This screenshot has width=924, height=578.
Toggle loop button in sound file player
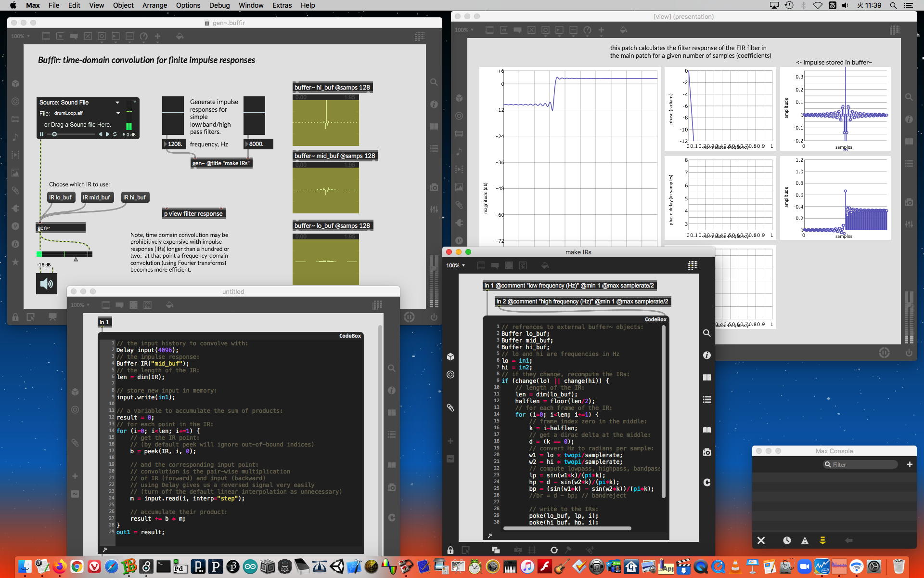[115, 134]
